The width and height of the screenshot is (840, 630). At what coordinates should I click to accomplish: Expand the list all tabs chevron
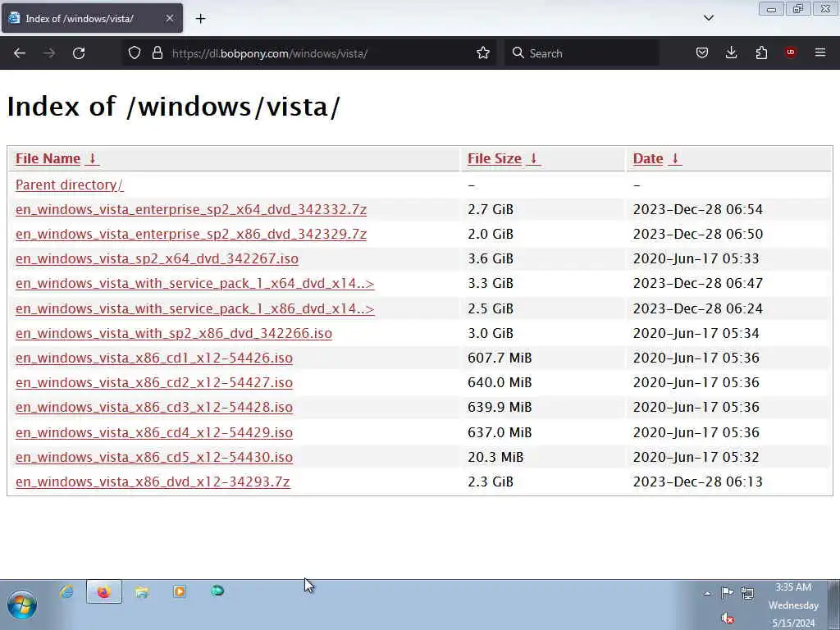(708, 18)
